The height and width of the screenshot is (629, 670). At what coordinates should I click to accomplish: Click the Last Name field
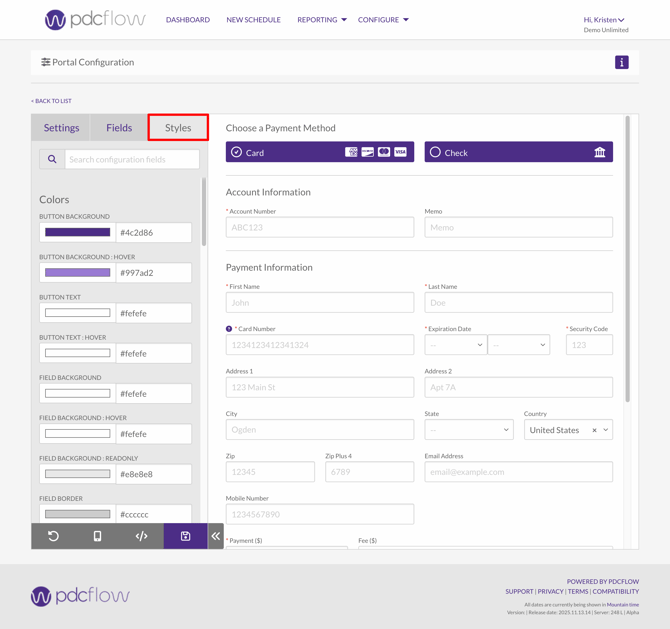pyautogui.click(x=518, y=303)
